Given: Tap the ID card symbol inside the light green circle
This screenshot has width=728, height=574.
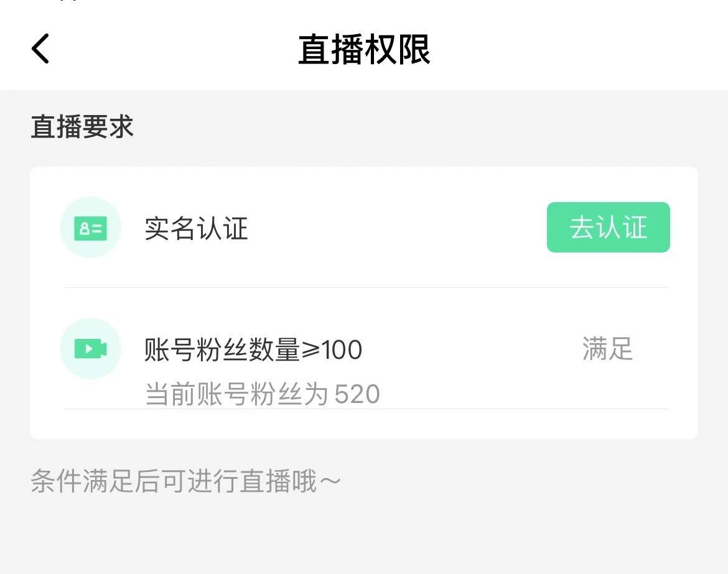Looking at the screenshot, I should [91, 228].
